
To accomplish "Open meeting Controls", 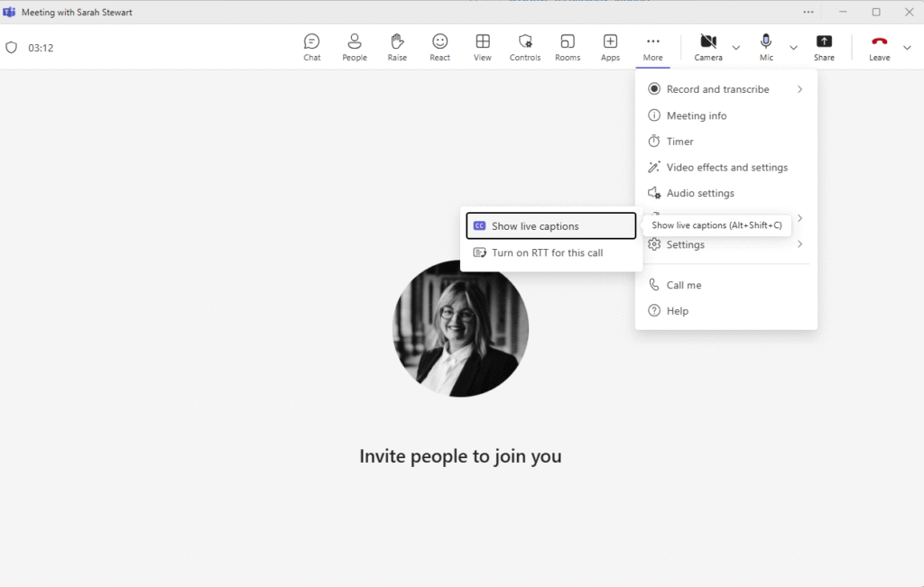I will tap(525, 47).
